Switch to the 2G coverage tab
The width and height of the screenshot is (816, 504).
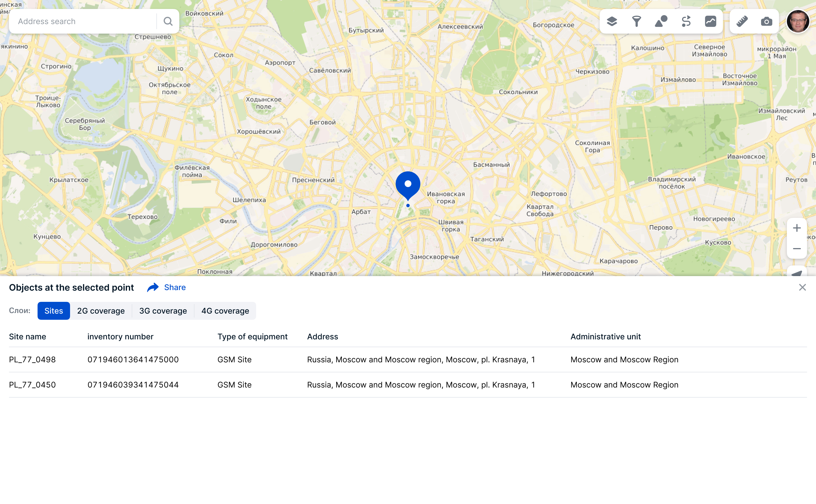101,311
